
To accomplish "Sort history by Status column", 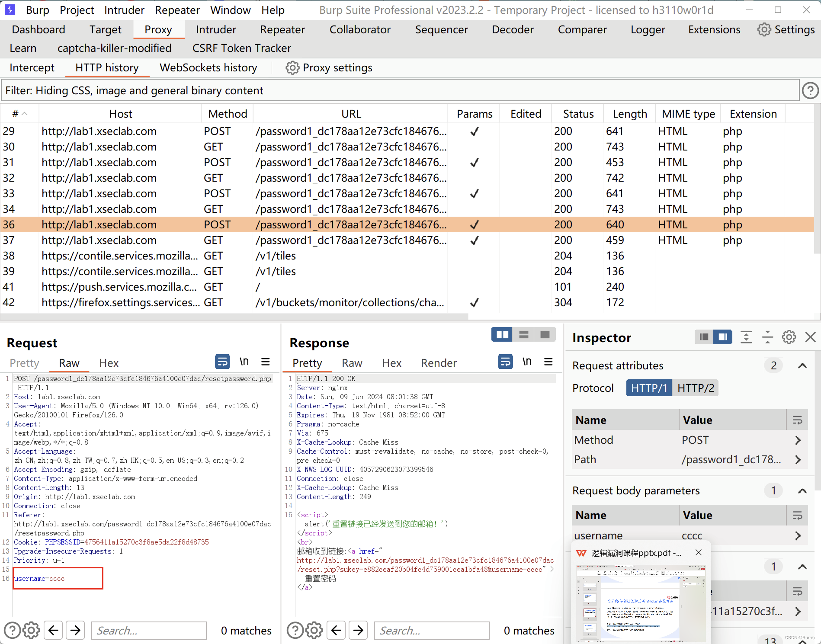I will coord(578,114).
